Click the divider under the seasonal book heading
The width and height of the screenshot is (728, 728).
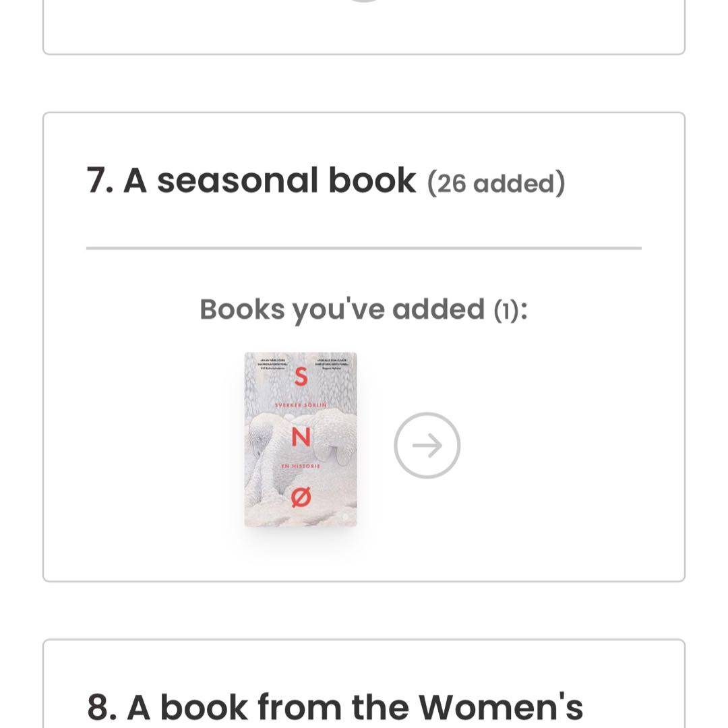point(364,248)
